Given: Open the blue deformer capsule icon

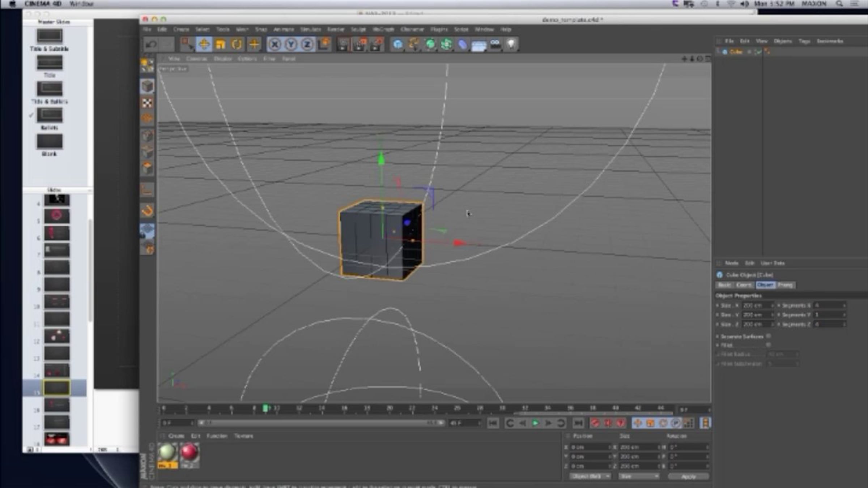Looking at the screenshot, I should click(463, 44).
